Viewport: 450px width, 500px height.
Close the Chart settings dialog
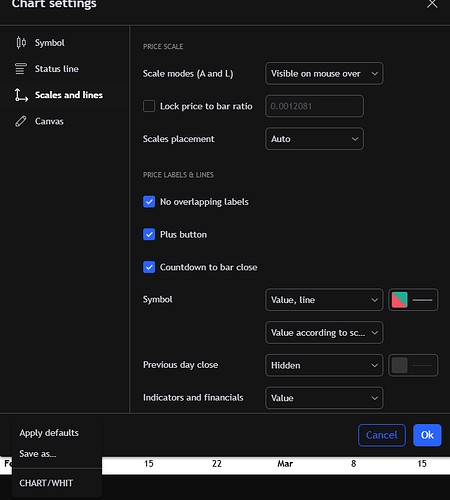(432, 4)
